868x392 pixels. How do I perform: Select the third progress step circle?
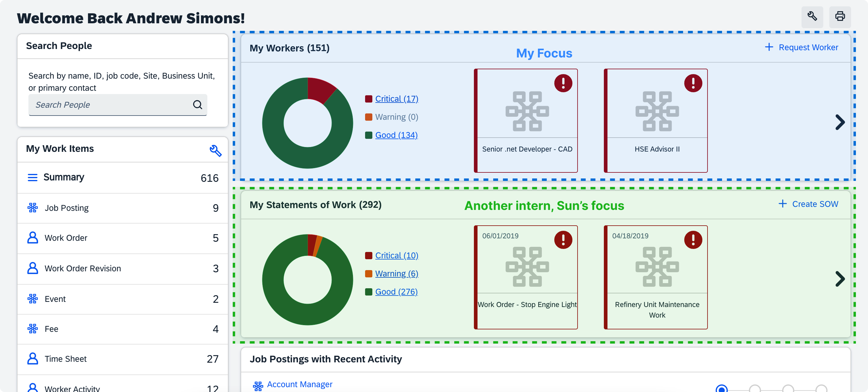788,389
